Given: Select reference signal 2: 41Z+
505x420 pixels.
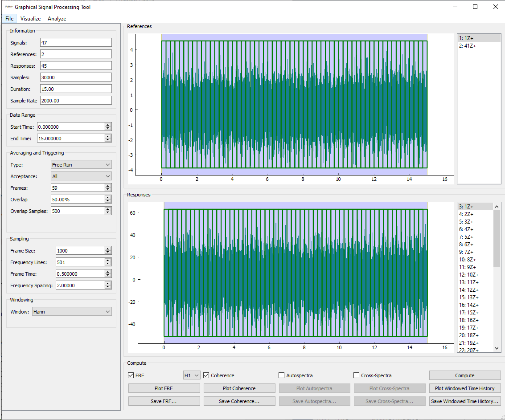Looking at the screenshot, I should (x=468, y=46).
